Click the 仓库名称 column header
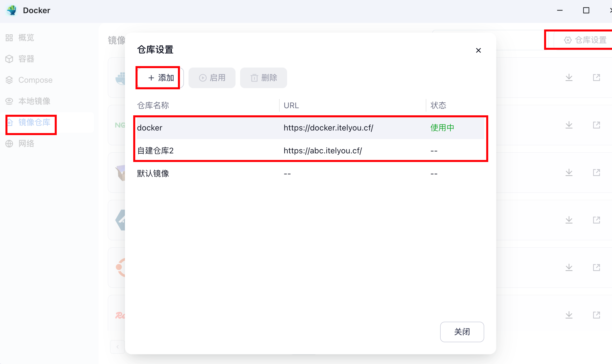 pos(153,105)
